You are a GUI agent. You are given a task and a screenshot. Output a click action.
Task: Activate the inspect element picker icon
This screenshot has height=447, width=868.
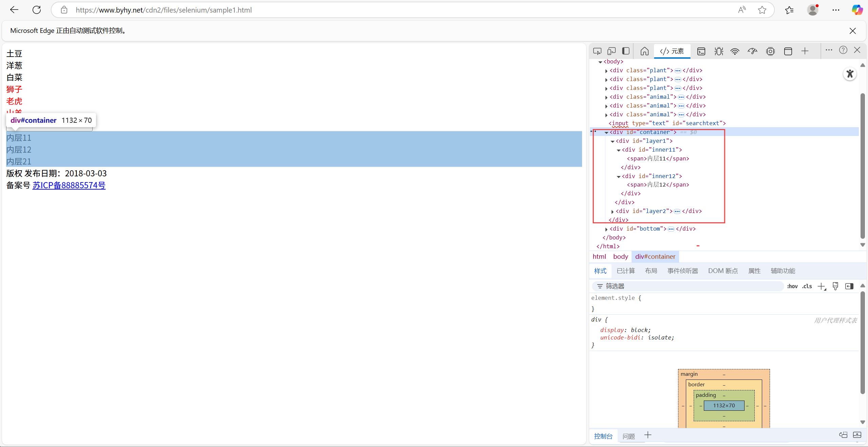(597, 51)
